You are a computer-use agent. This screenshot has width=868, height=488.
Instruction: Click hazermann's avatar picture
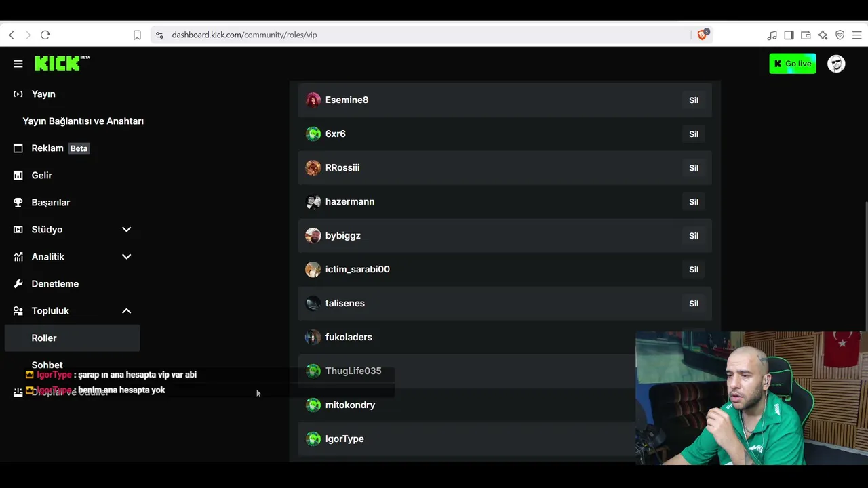pyautogui.click(x=313, y=202)
